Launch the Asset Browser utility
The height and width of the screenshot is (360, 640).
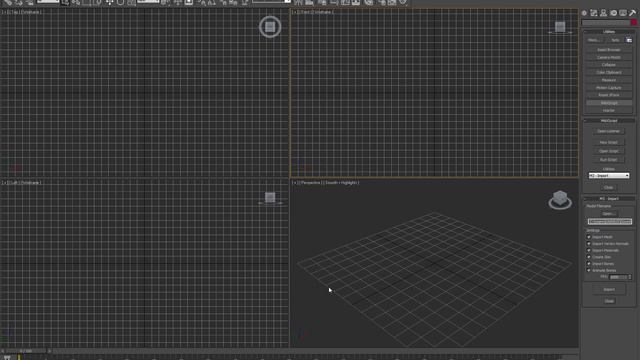(609, 50)
